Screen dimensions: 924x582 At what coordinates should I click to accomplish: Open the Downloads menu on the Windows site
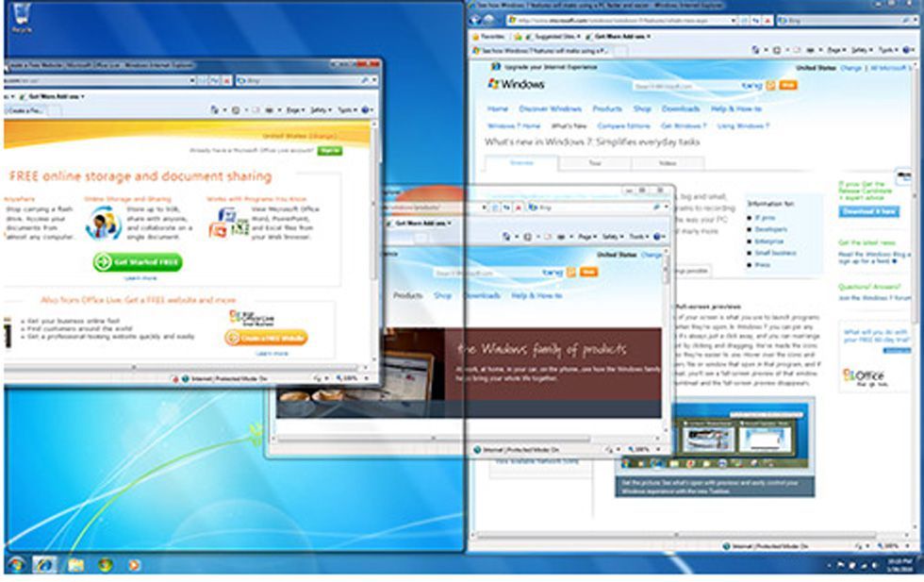click(681, 109)
